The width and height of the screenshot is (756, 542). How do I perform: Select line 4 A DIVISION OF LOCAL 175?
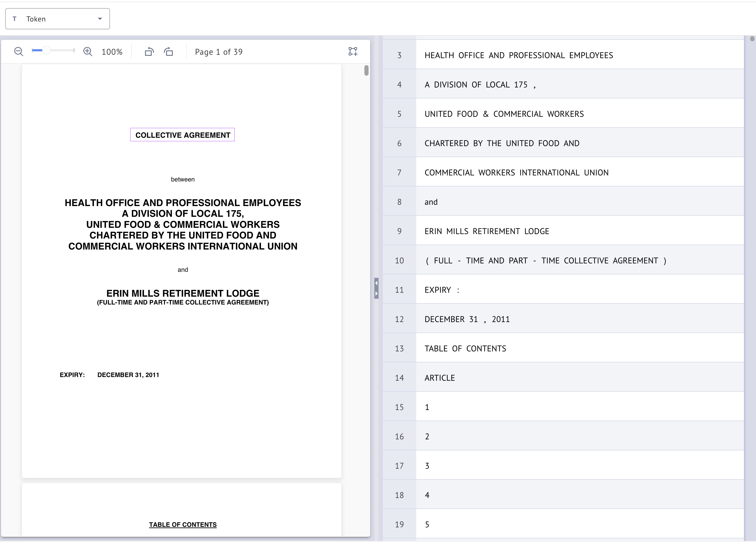pyautogui.click(x=563, y=84)
